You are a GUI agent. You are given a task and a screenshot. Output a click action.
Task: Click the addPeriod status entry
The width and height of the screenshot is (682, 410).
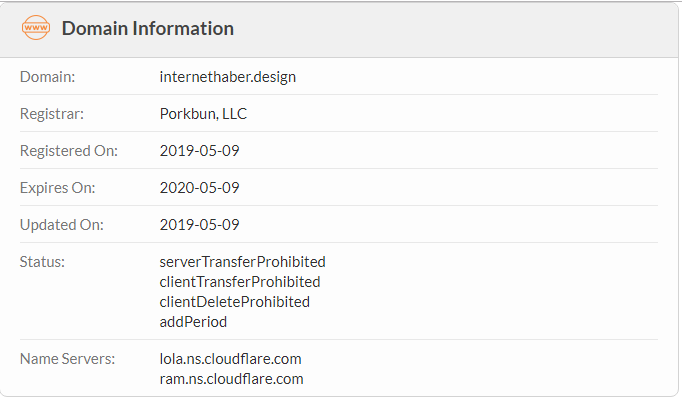point(193,322)
